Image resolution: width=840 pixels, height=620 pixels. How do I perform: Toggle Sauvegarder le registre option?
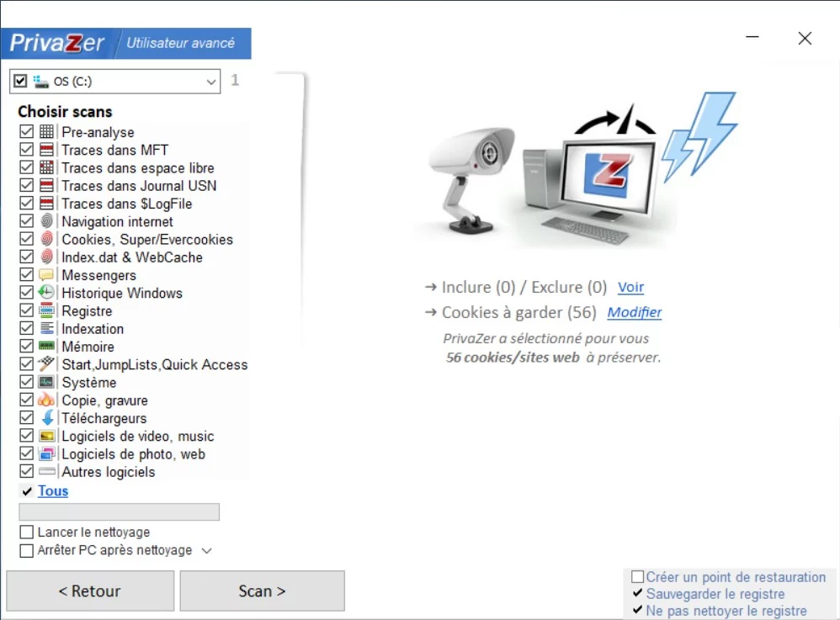[x=637, y=593]
